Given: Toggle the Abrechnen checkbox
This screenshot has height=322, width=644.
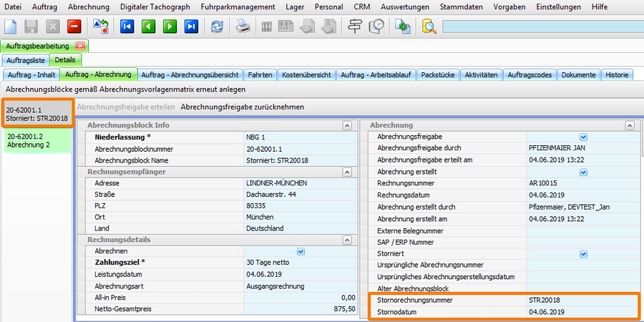Looking at the screenshot, I should [301, 251].
